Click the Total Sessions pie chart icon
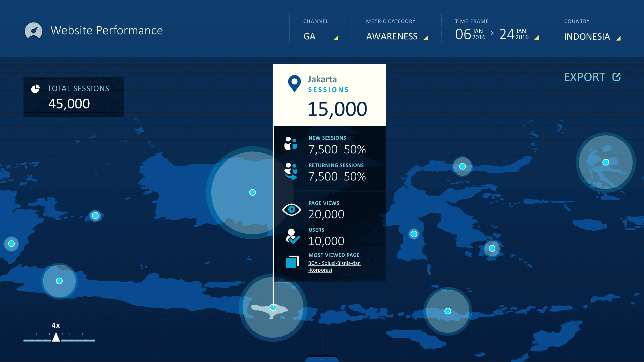The height and width of the screenshot is (362, 644). [35, 89]
